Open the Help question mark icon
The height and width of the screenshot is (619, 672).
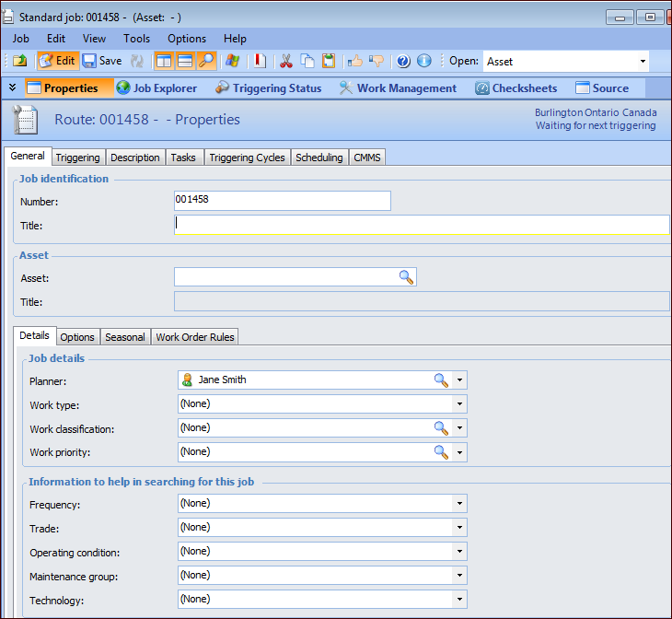[403, 61]
